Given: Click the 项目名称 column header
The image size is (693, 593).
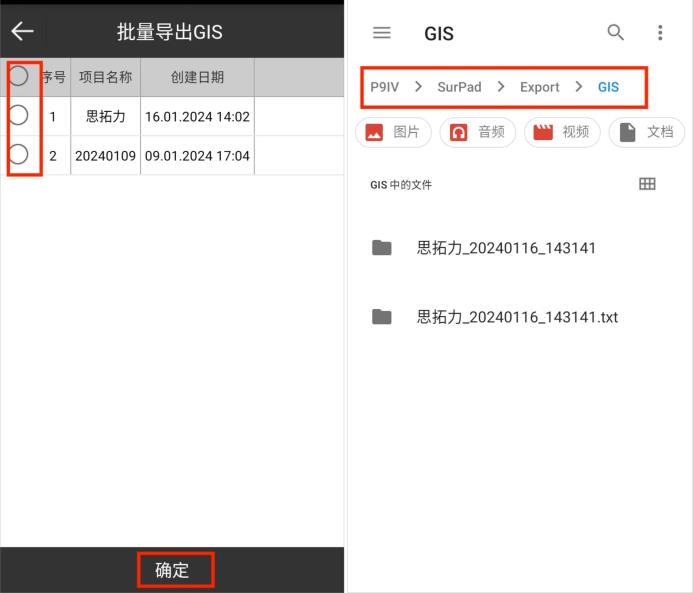Looking at the screenshot, I should pos(105,77).
